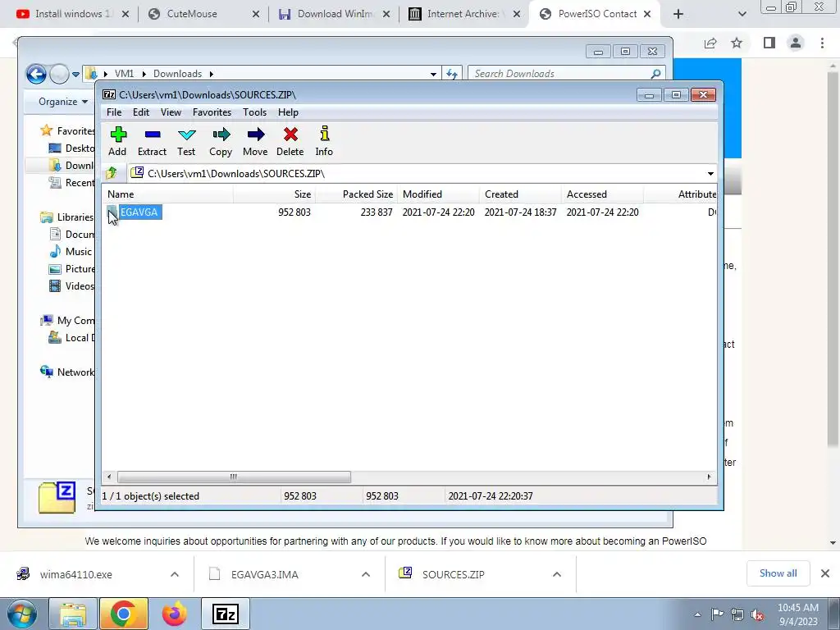Open the File menu in 7-Zip
The height and width of the screenshot is (630, 840).
[x=114, y=112]
